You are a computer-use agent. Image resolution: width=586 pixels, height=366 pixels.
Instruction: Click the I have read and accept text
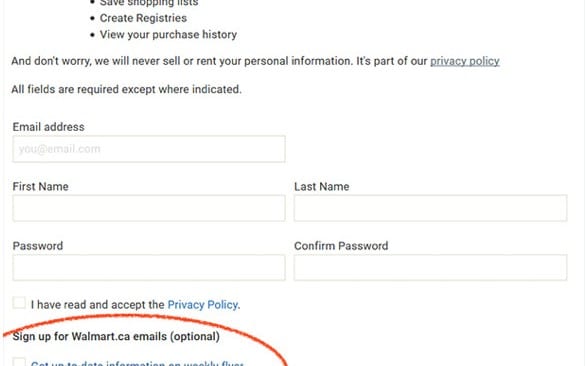tap(98, 305)
